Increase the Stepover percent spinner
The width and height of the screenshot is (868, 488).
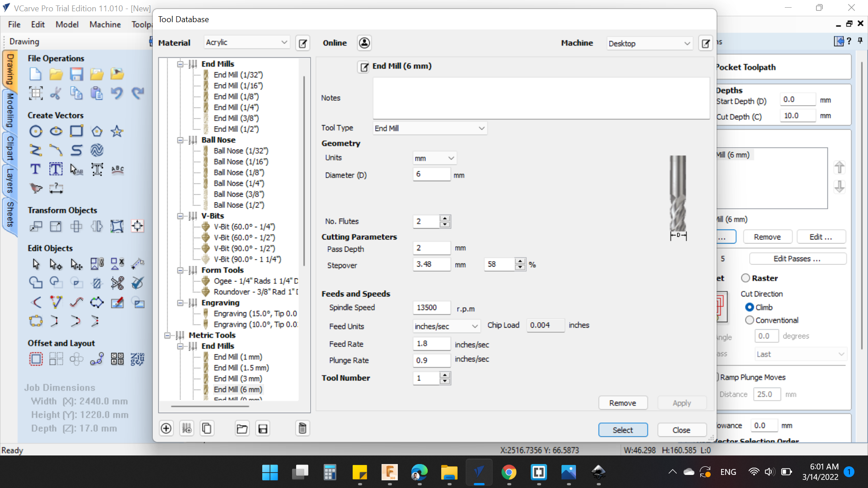coord(520,261)
